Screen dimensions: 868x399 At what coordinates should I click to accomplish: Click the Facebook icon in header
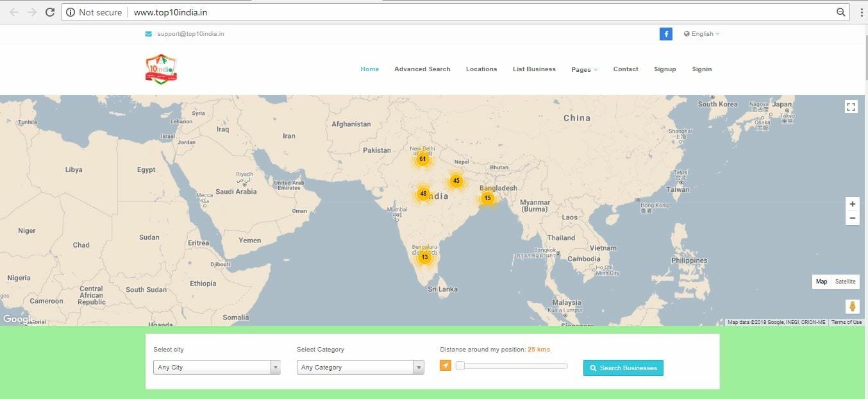[x=665, y=34]
